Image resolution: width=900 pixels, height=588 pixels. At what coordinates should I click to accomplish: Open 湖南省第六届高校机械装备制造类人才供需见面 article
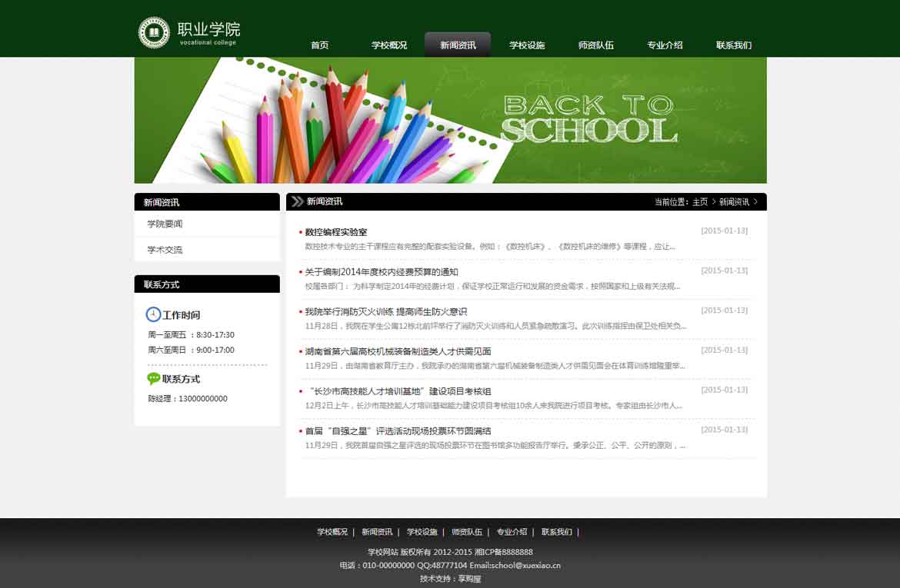pyautogui.click(x=398, y=351)
